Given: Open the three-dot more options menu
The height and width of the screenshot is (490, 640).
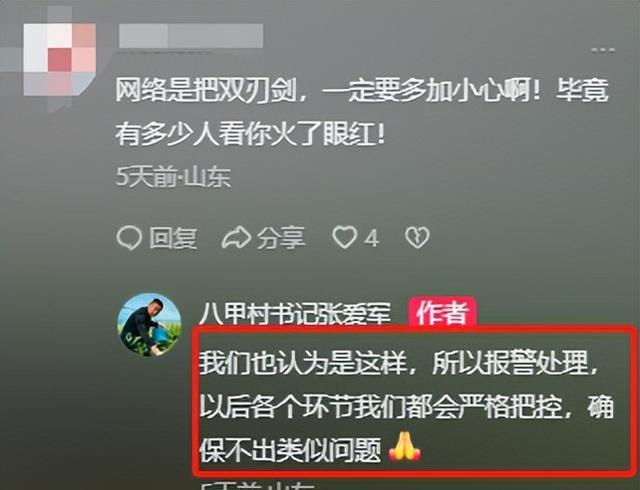Looking at the screenshot, I should point(603,50).
